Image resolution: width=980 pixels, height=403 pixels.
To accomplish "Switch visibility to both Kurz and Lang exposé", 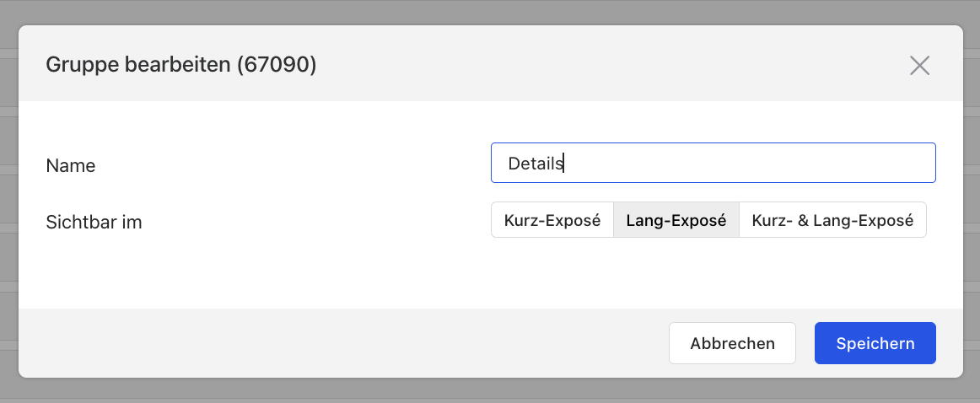I will click(832, 220).
